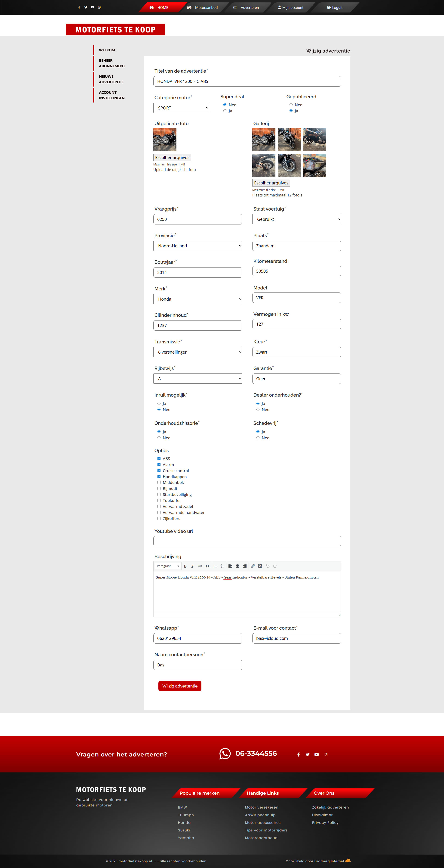
Task: Click the strikethrough formatting icon
Action: 200,566
